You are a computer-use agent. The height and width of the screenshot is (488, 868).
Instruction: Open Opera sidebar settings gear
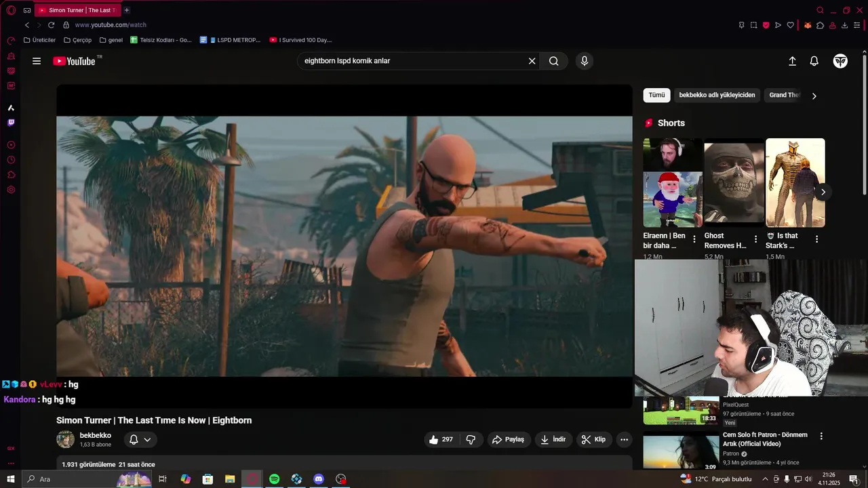(11, 190)
